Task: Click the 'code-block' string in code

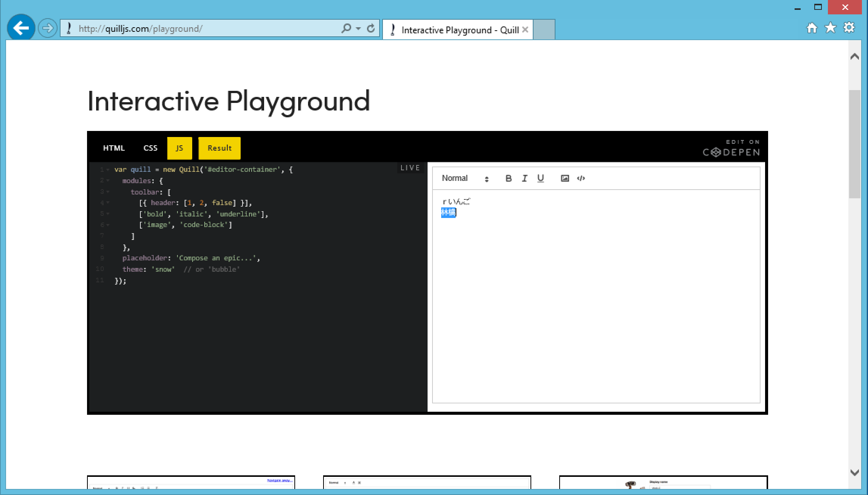Action: click(204, 225)
